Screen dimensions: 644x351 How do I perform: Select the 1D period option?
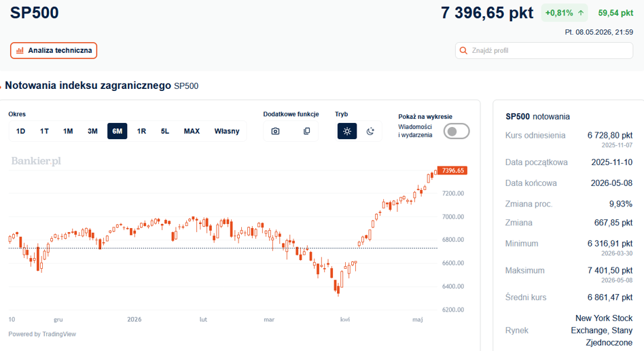point(20,131)
